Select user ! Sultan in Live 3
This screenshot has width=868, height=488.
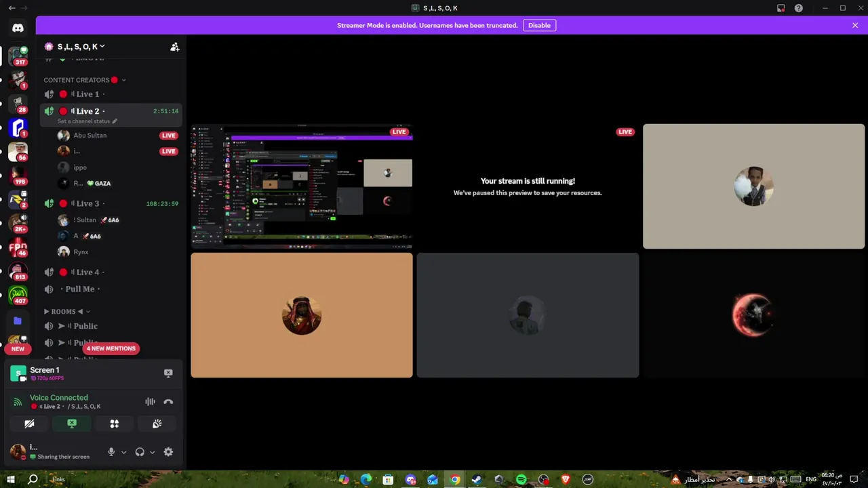tap(117, 220)
